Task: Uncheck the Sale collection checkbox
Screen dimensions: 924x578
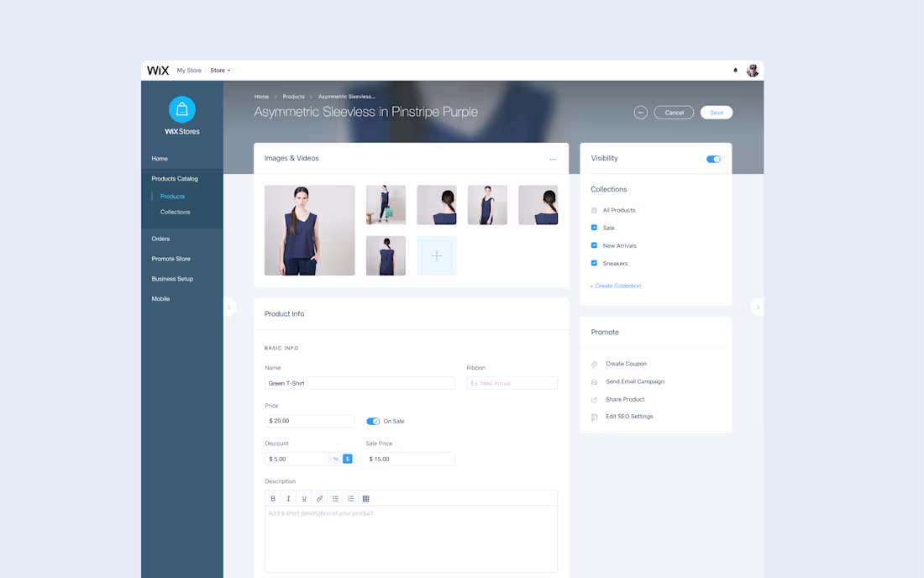Action: click(x=593, y=228)
